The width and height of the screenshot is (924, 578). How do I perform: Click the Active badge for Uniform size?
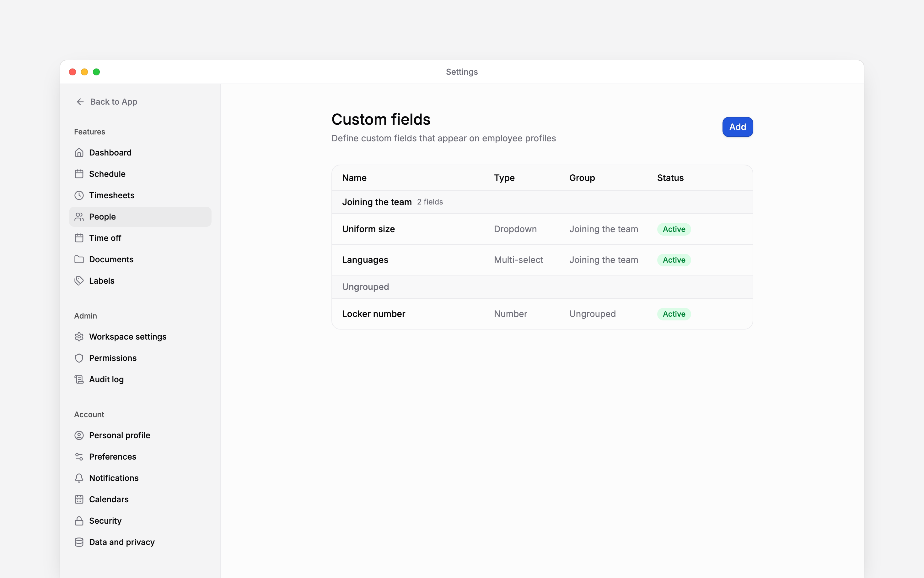(x=674, y=229)
